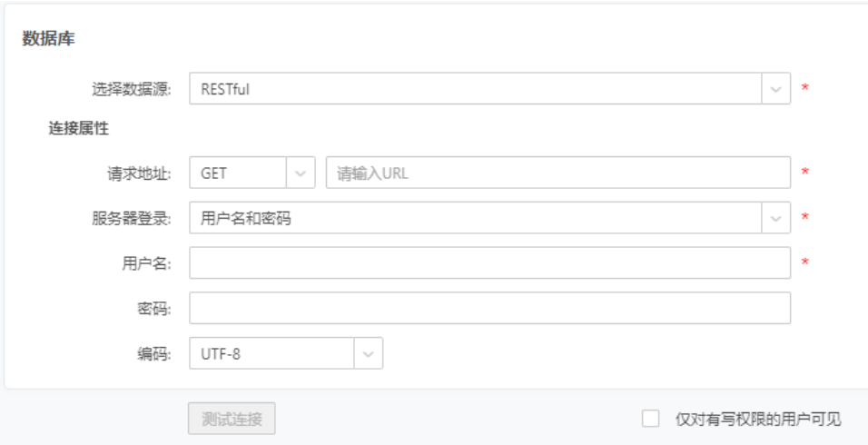Click the chevron arrow of the 选择数据源 dropdown
Screen dimensions: 868x445
tap(776, 89)
